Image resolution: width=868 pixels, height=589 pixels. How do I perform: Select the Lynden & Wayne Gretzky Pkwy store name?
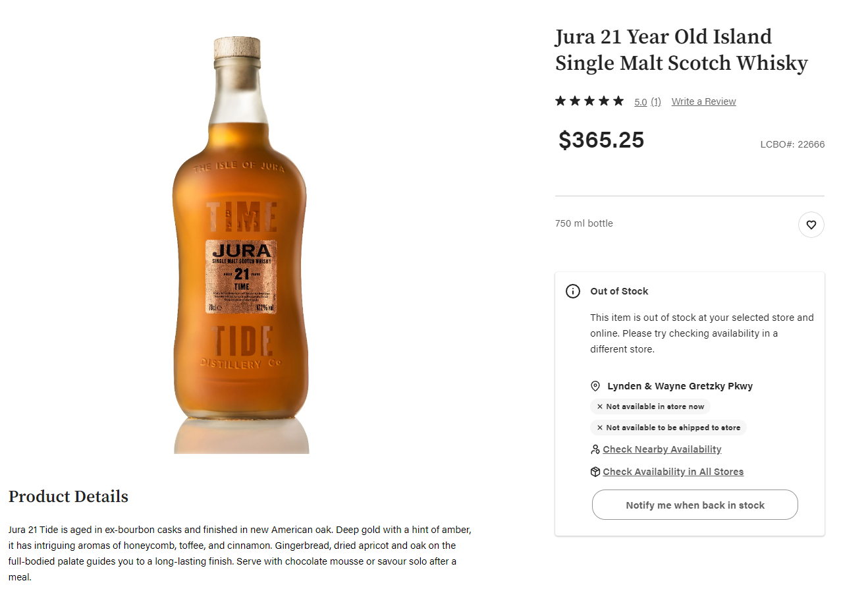[680, 386]
